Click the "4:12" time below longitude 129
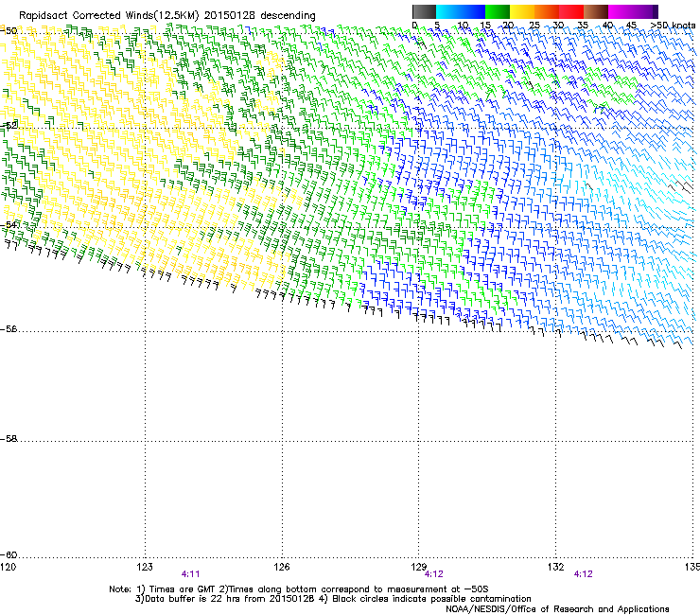Image resolution: width=700 pixels, height=615 pixels. [x=433, y=574]
